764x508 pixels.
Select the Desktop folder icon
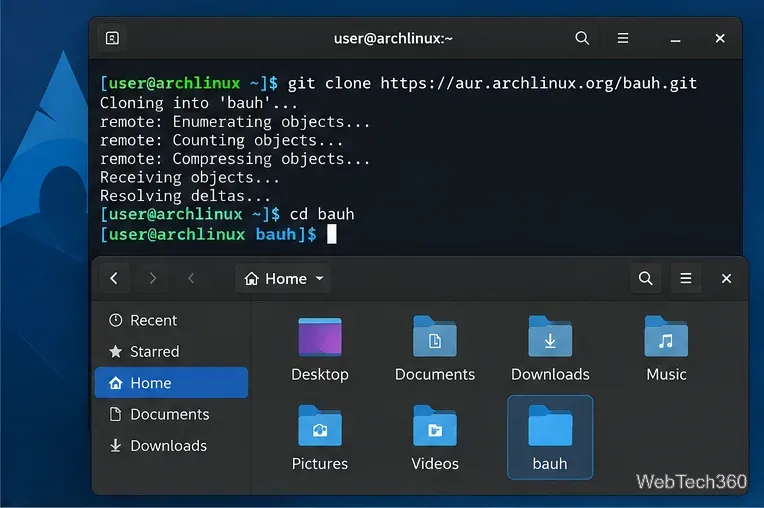tap(320, 337)
